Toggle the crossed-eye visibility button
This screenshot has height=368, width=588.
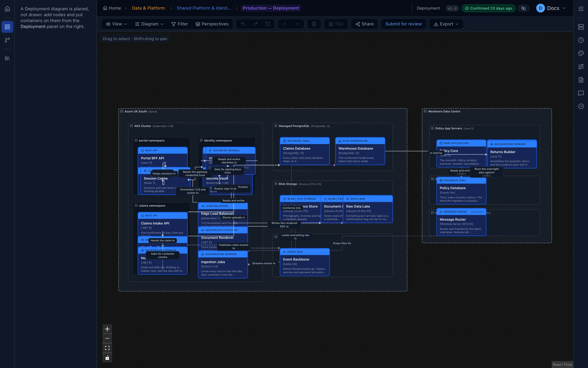click(x=523, y=8)
